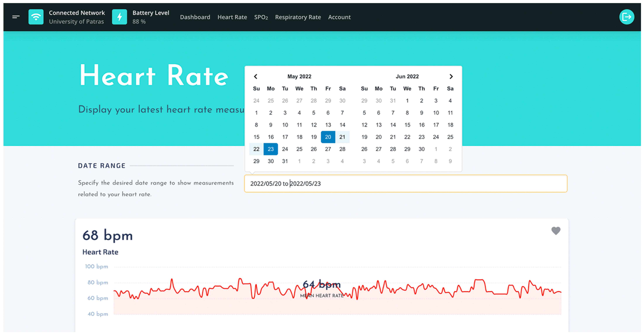644x336 pixels.
Task: Click the WiFi connected network icon
Action: point(36,17)
